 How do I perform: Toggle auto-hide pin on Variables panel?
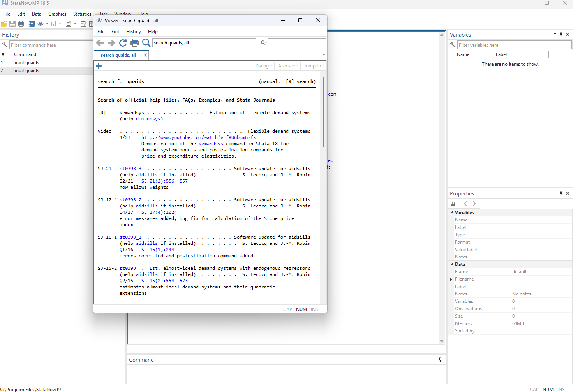coord(561,35)
